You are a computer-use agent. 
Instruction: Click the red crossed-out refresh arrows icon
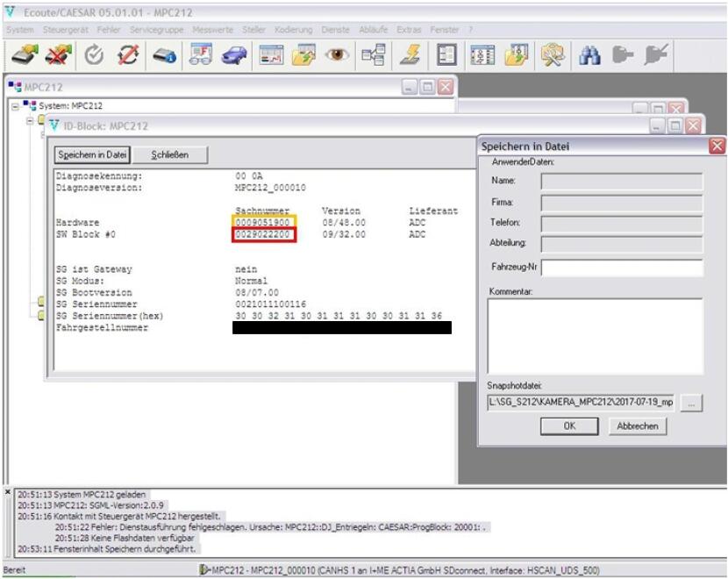pos(128,56)
